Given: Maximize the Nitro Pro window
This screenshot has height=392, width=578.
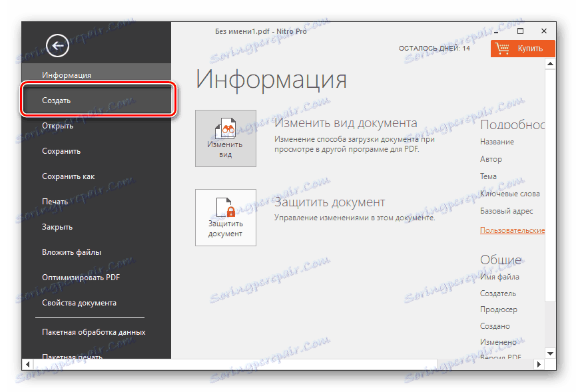Looking at the screenshot, I should [520, 31].
